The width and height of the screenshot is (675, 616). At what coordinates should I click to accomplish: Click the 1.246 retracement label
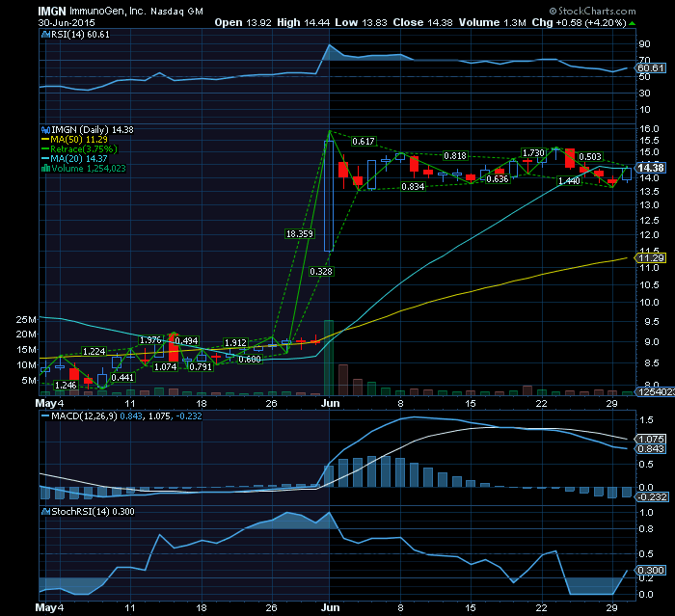pos(66,386)
